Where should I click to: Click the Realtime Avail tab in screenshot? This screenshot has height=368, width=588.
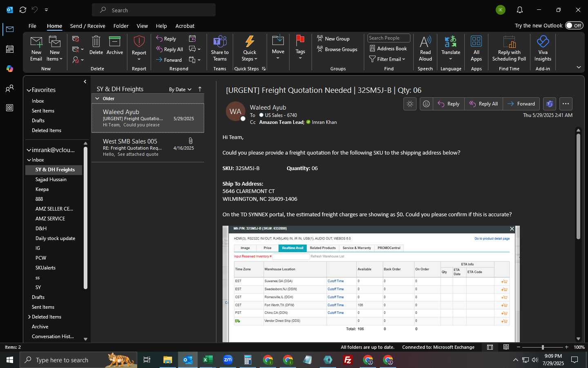[x=292, y=248]
